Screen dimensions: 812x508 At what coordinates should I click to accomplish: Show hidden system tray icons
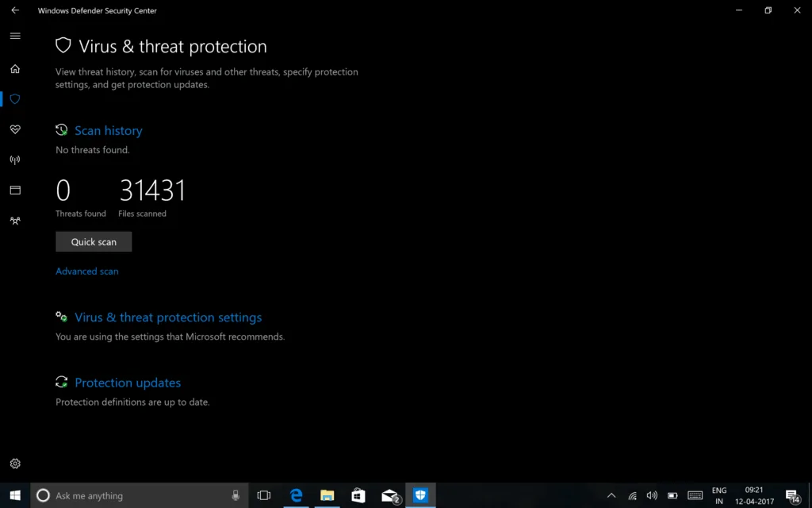click(x=611, y=495)
